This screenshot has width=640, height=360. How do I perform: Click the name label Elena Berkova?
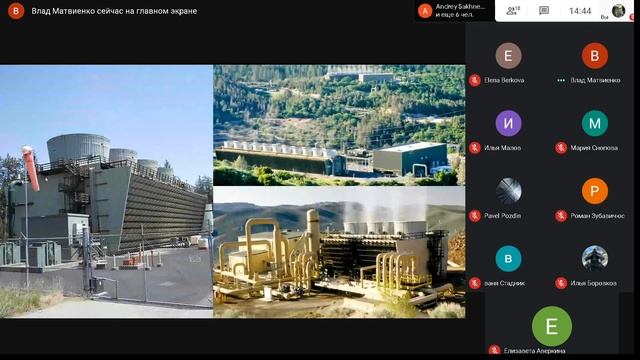coord(504,80)
